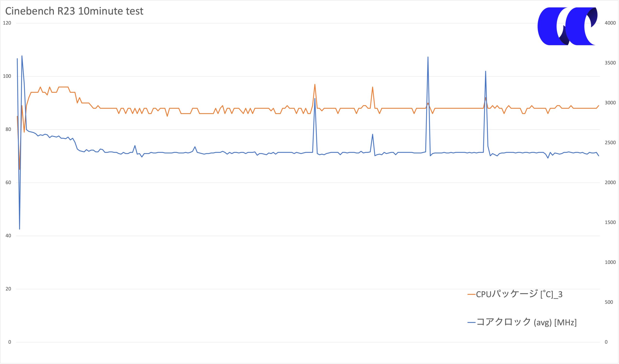Click the blue コアクロック (avg) legend entry

tap(522, 322)
